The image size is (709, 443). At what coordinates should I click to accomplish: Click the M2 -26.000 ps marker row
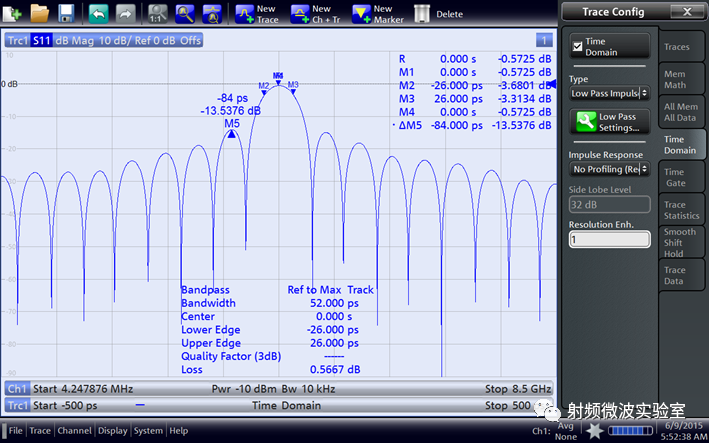pos(475,85)
